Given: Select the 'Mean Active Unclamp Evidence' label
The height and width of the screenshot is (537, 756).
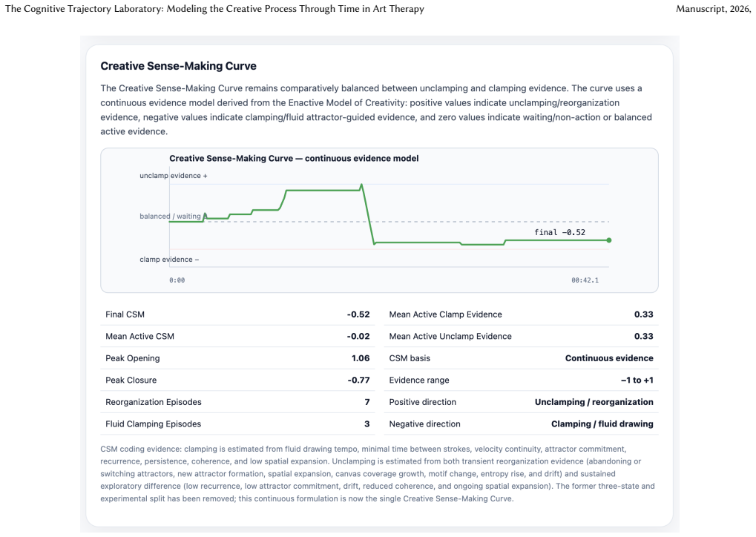Looking at the screenshot, I should 450,336.
